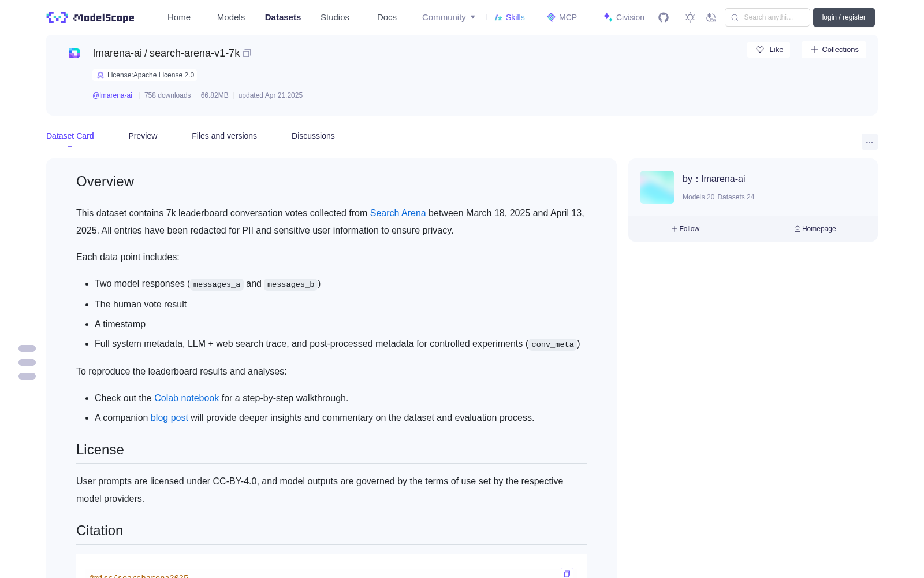Image resolution: width=924 pixels, height=578 pixels.
Task: Click the lmarena-ai organization thumbnail
Action: pyautogui.click(x=657, y=187)
